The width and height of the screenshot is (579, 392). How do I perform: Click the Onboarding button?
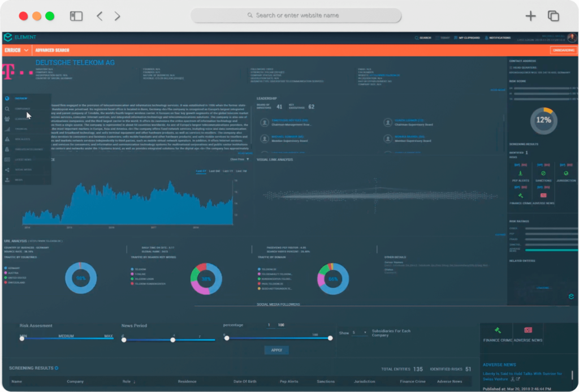coord(564,50)
